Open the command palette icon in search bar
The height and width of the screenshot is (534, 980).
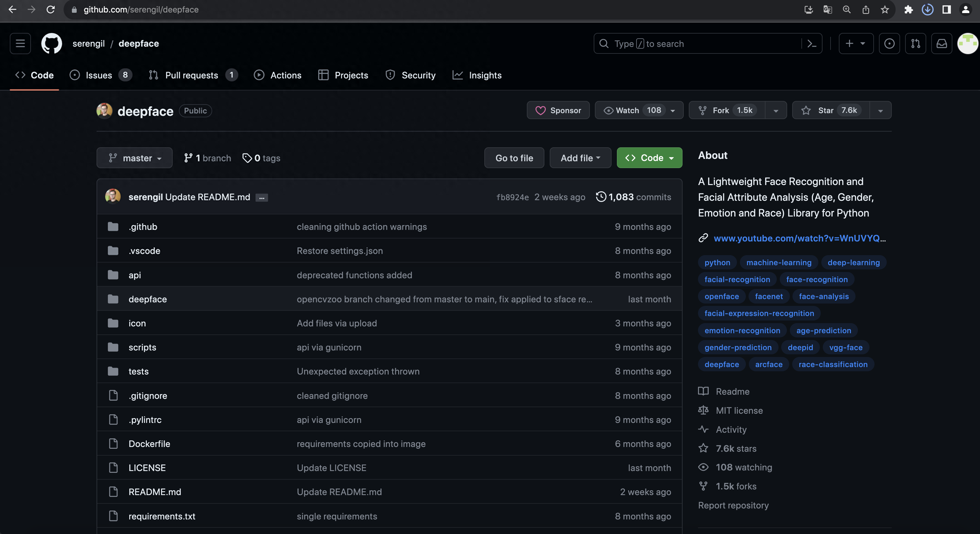point(812,44)
